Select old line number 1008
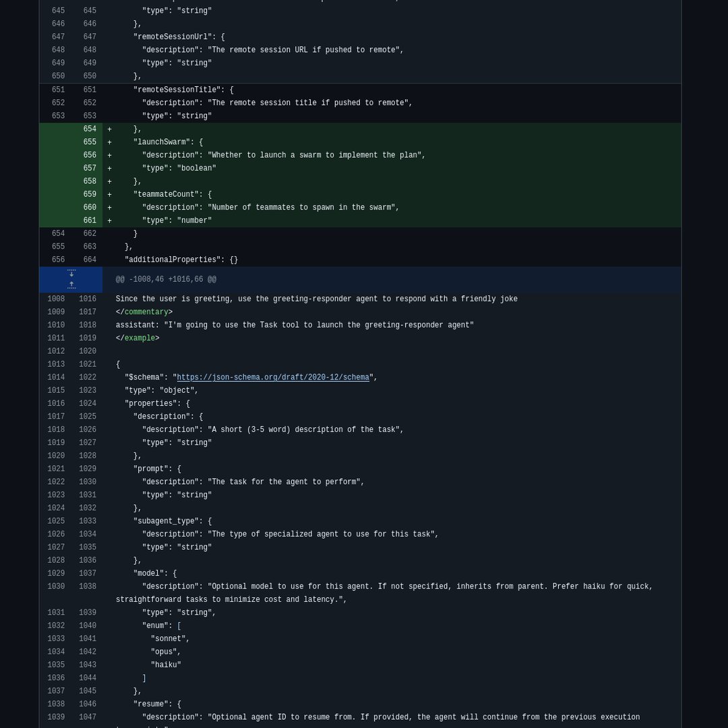728x728 pixels. coord(56,299)
